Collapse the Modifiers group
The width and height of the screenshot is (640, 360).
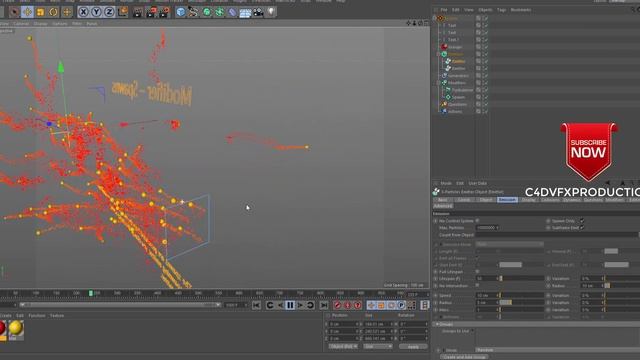pyautogui.click(x=439, y=82)
